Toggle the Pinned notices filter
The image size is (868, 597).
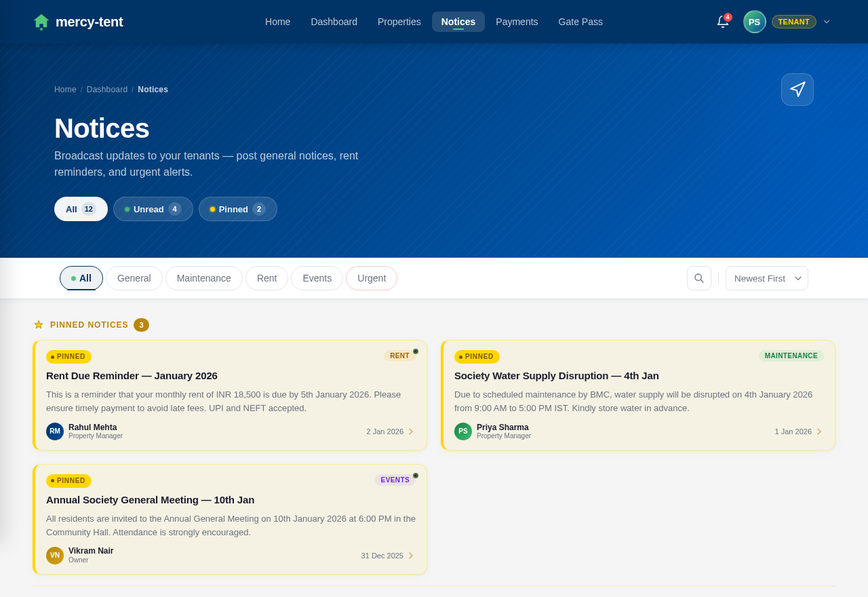point(237,209)
